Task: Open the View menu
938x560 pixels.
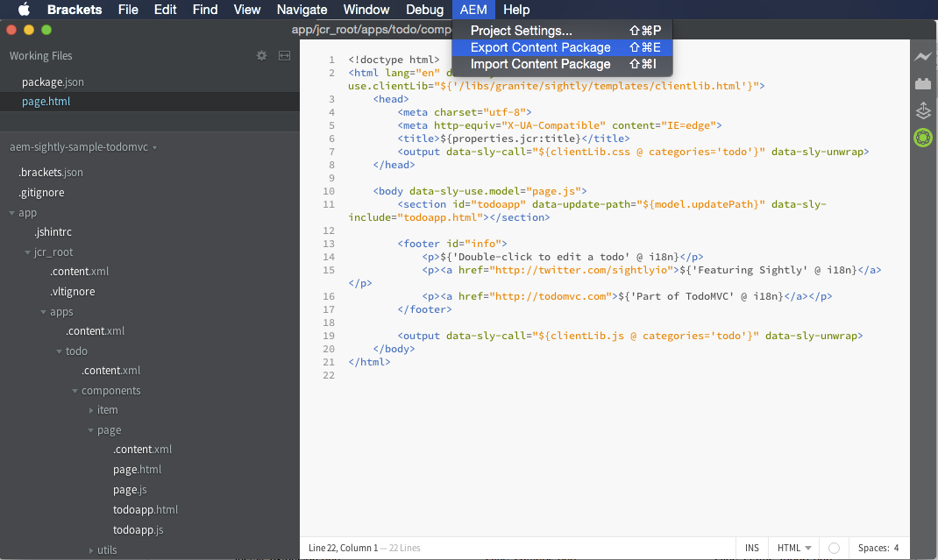Action: [247, 10]
